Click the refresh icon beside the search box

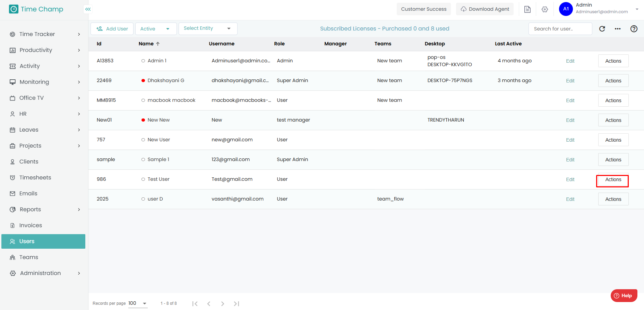tap(602, 29)
